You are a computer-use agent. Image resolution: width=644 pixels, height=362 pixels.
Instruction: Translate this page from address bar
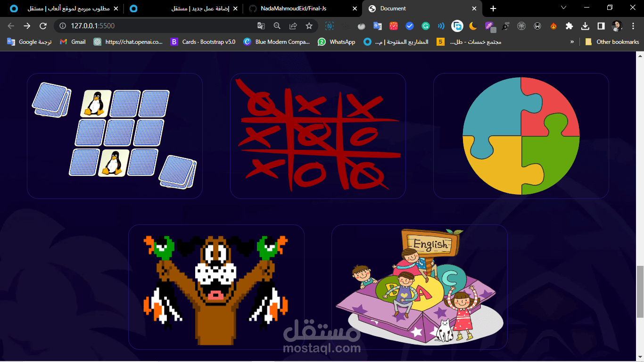pyautogui.click(x=261, y=26)
